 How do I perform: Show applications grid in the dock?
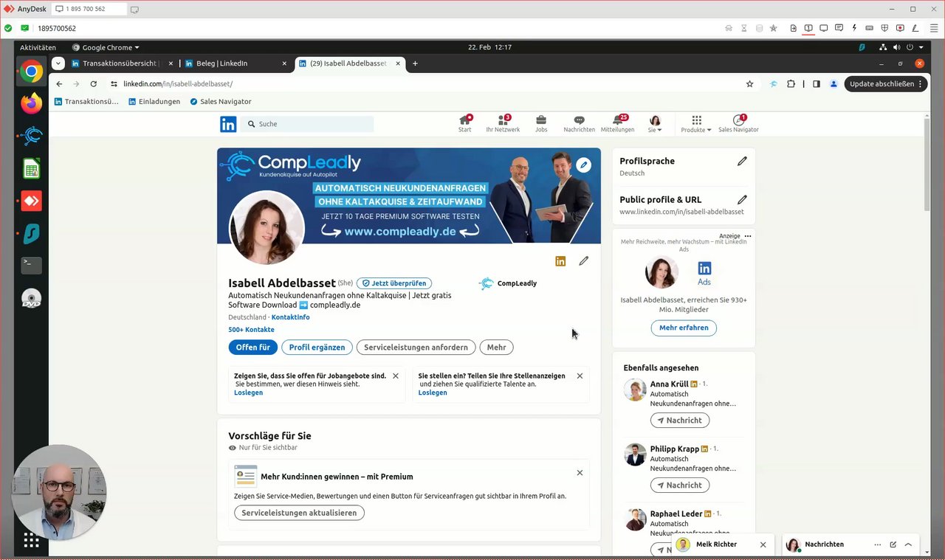(x=31, y=540)
